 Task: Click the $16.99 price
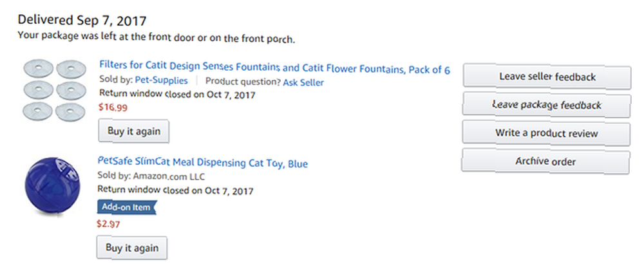(113, 107)
